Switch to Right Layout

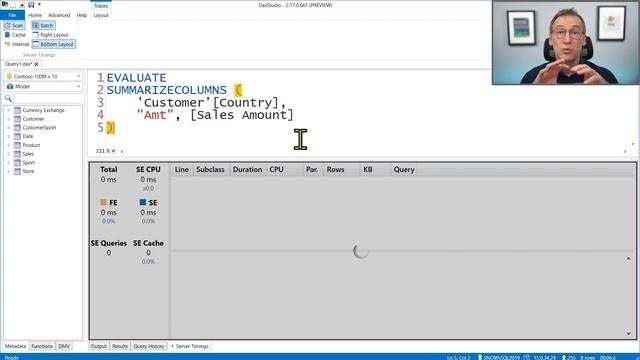tap(51, 35)
